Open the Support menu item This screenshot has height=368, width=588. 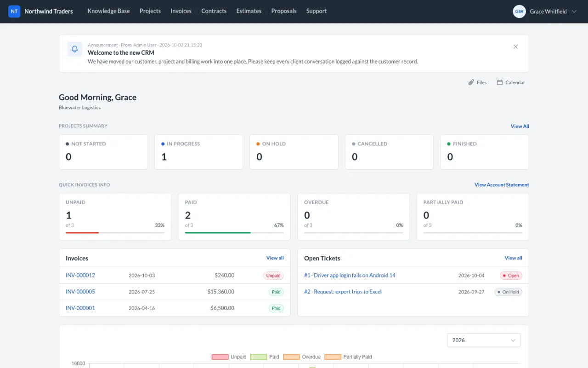tap(317, 11)
